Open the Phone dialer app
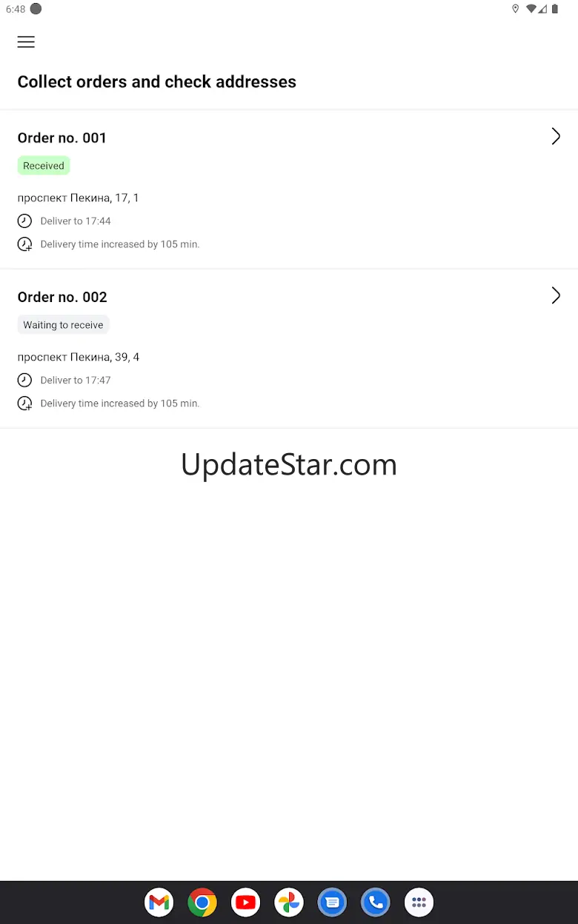The image size is (578, 924). click(376, 903)
